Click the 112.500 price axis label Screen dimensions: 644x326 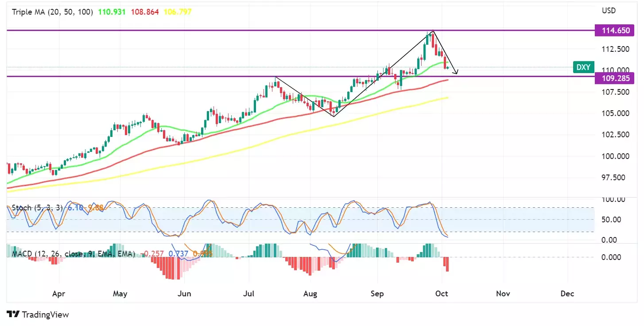614,49
